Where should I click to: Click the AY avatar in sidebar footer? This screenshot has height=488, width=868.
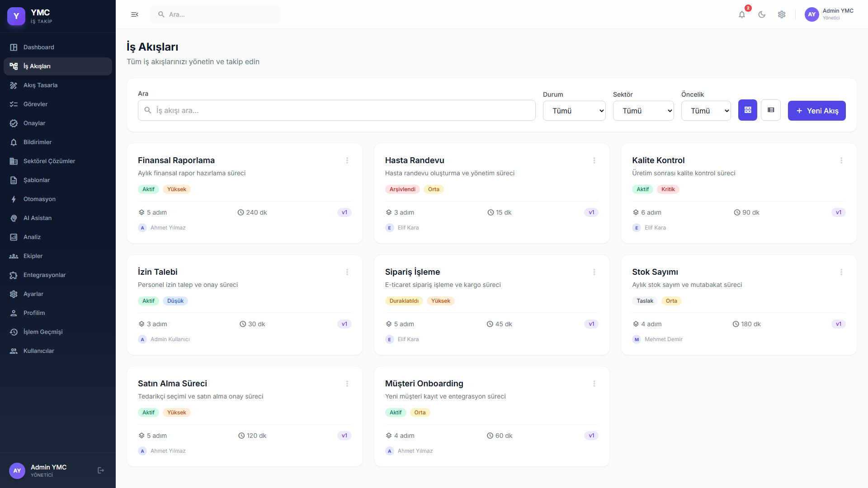17,470
